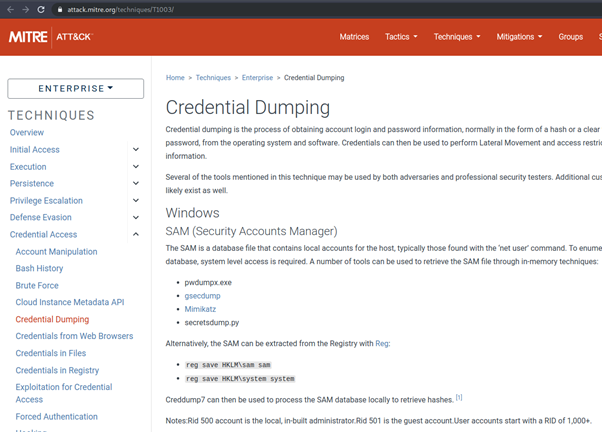Click Matrices in the top navigation
The height and width of the screenshot is (432, 602).
[354, 37]
